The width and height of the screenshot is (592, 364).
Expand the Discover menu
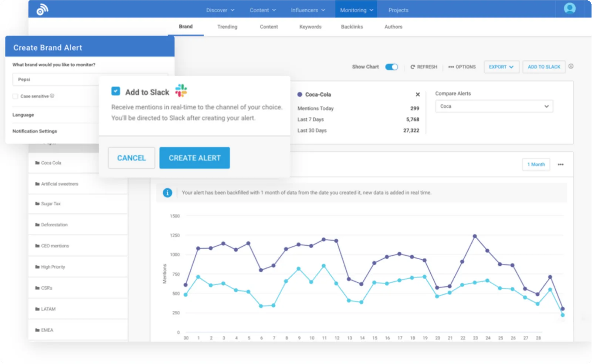[x=220, y=10]
